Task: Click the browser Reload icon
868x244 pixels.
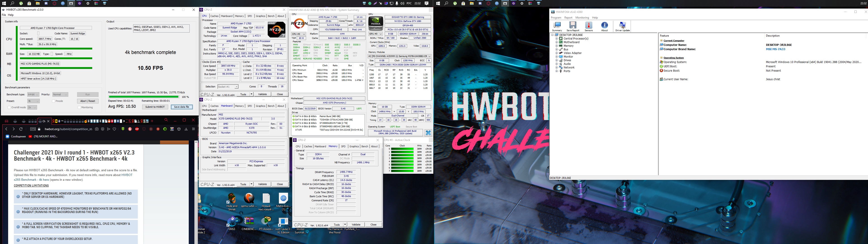Action: click(21, 129)
